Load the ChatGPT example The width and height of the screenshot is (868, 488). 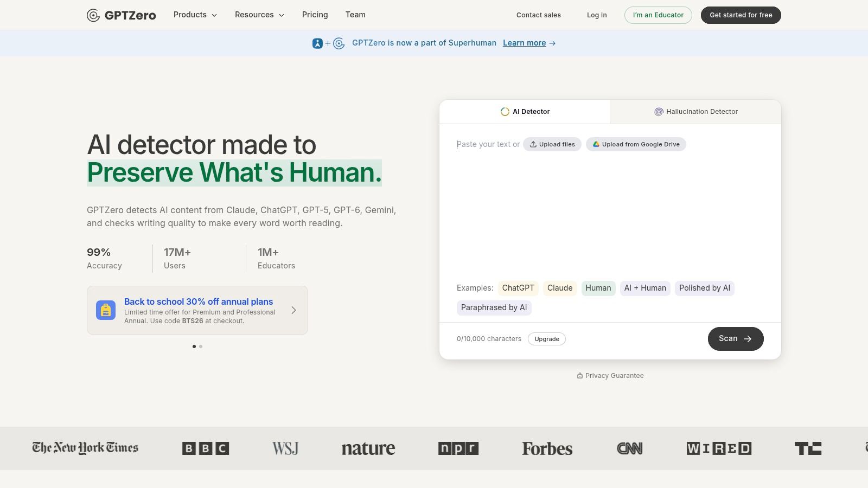pyautogui.click(x=518, y=288)
